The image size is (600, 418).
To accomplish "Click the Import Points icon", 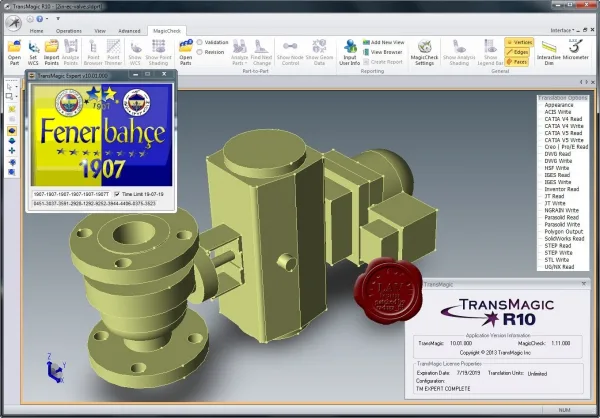I will click(51, 46).
